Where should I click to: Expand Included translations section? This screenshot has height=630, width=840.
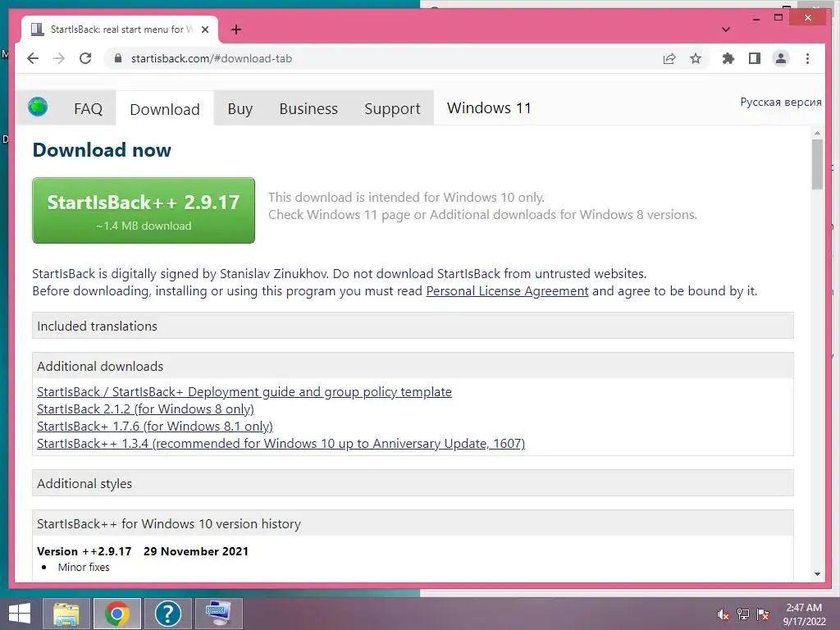pos(413,326)
